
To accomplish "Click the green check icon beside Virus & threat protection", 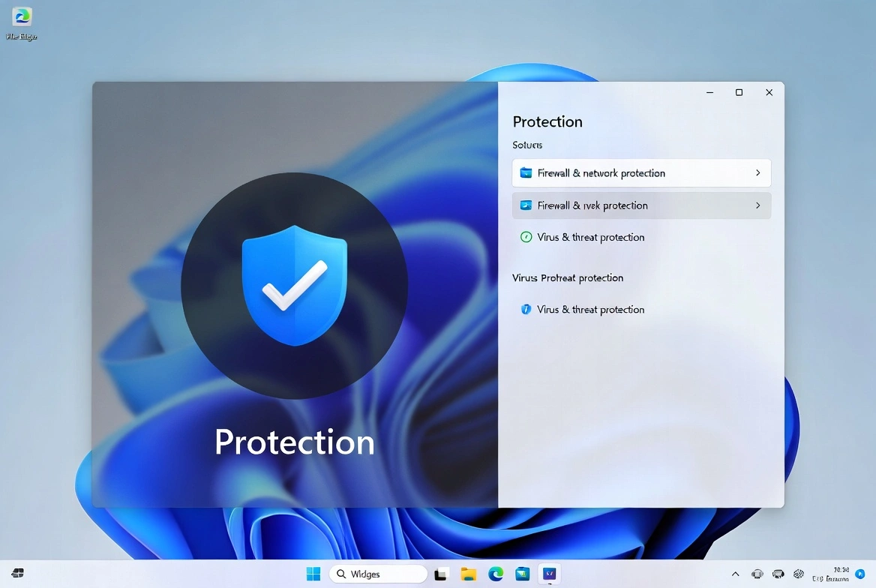I will tap(525, 237).
